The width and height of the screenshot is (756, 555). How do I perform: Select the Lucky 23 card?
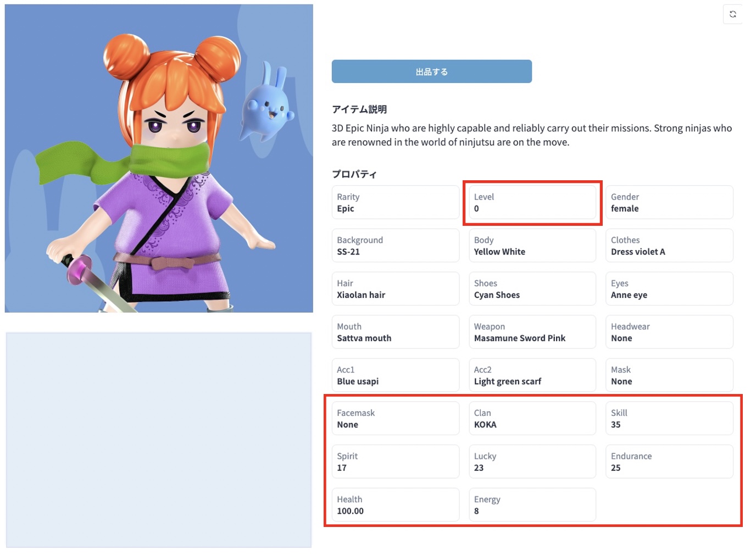(532, 462)
